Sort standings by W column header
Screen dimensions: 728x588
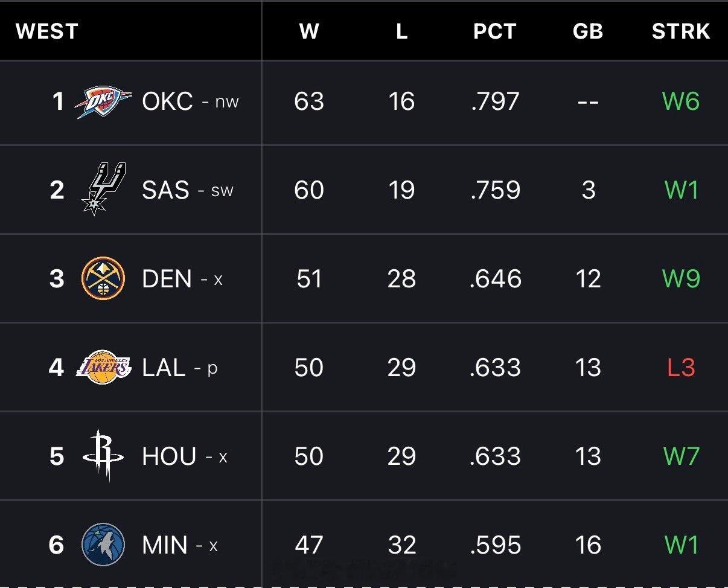[308, 31]
